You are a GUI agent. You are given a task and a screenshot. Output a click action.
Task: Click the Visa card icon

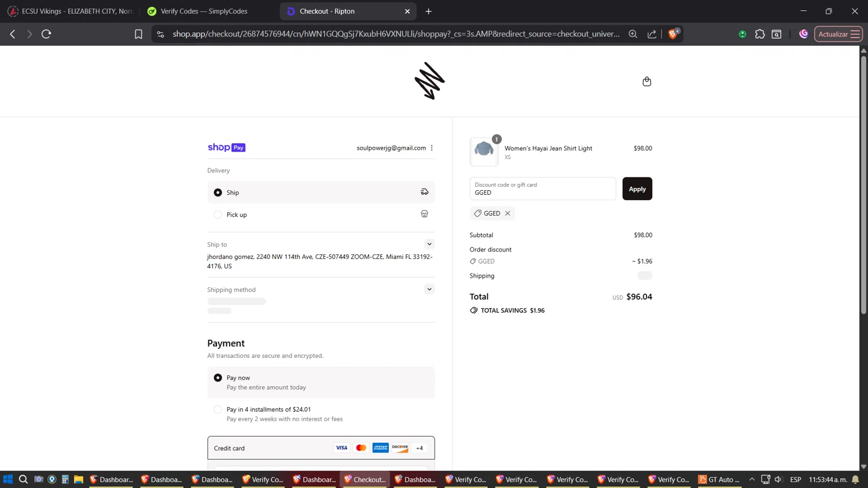point(341,448)
